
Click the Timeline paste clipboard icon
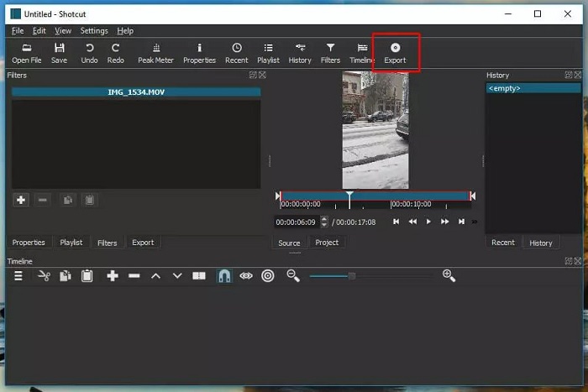point(87,275)
